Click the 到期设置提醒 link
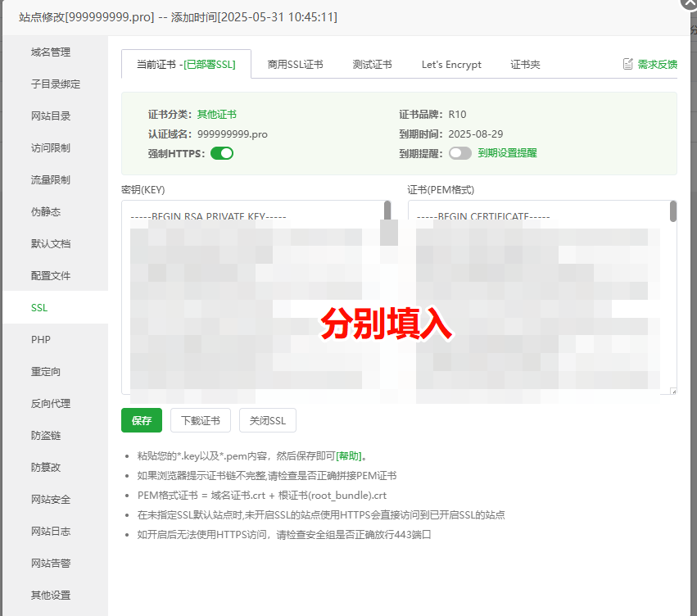This screenshot has width=697, height=616. pos(507,153)
